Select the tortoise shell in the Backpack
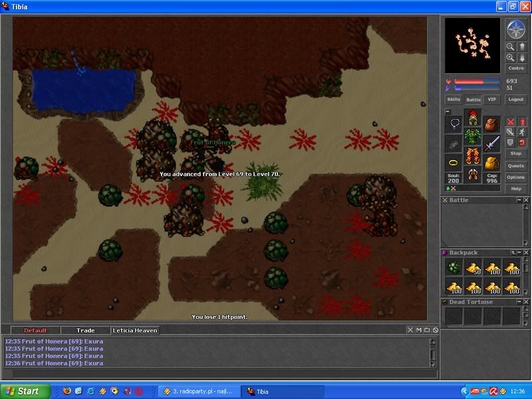 point(454,267)
